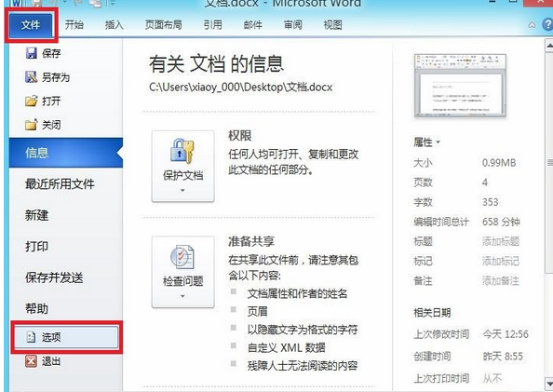This screenshot has height=392, width=553.
Task: Click the lock and key Protect Document icon
Action: 182,152
